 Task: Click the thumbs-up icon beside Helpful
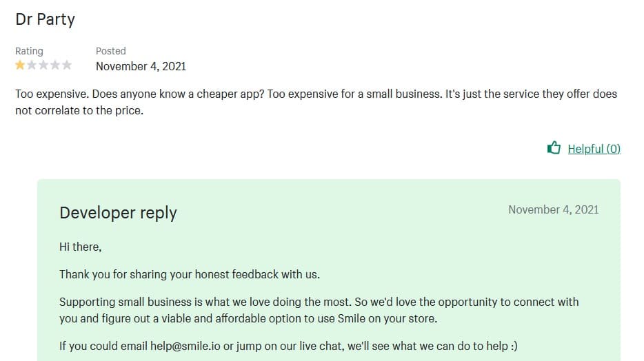tap(553, 148)
